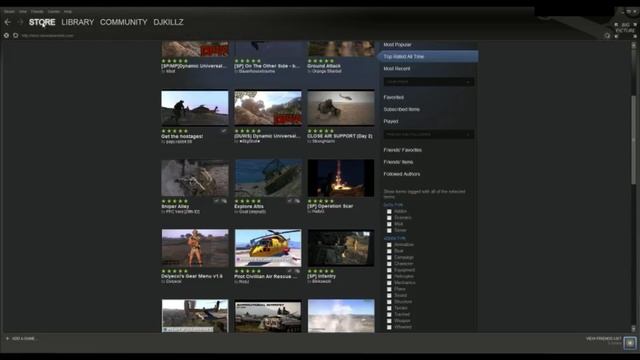The width and height of the screenshot is (640, 360).
Task: Click the collection icon on Sniper Alley
Action: [224, 201]
